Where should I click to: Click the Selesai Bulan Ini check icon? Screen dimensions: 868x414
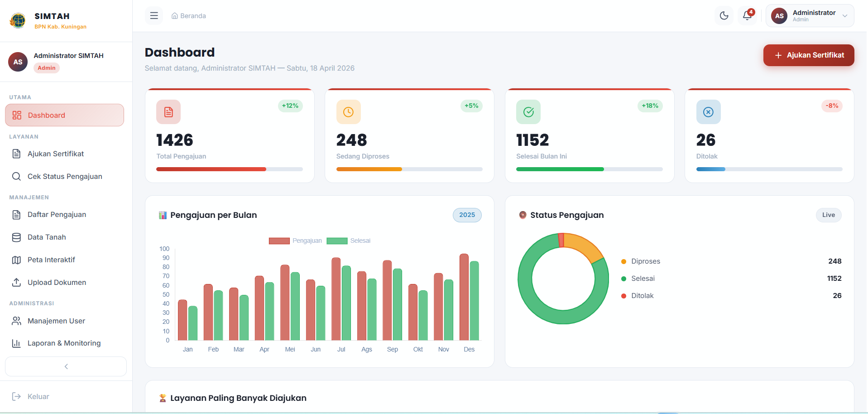[528, 112]
